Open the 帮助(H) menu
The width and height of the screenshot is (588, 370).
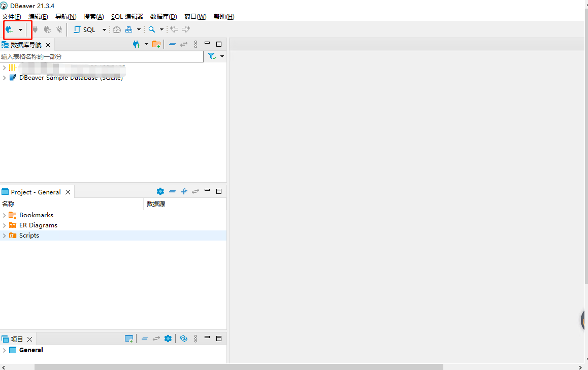(224, 16)
